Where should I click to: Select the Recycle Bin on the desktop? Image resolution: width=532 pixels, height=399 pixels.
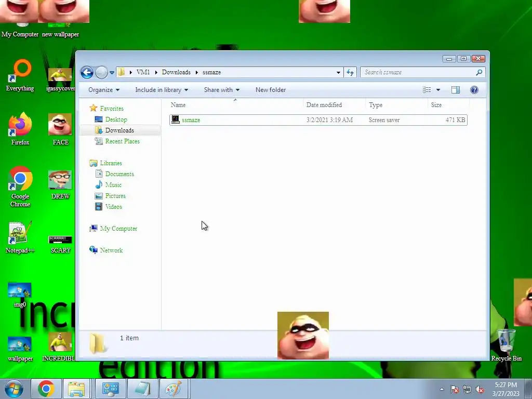(x=506, y=345)
